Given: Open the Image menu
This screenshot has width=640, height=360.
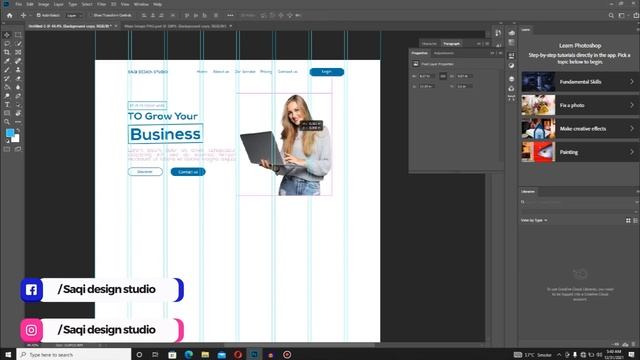Looking at the screenshot, I should [43, 4].
